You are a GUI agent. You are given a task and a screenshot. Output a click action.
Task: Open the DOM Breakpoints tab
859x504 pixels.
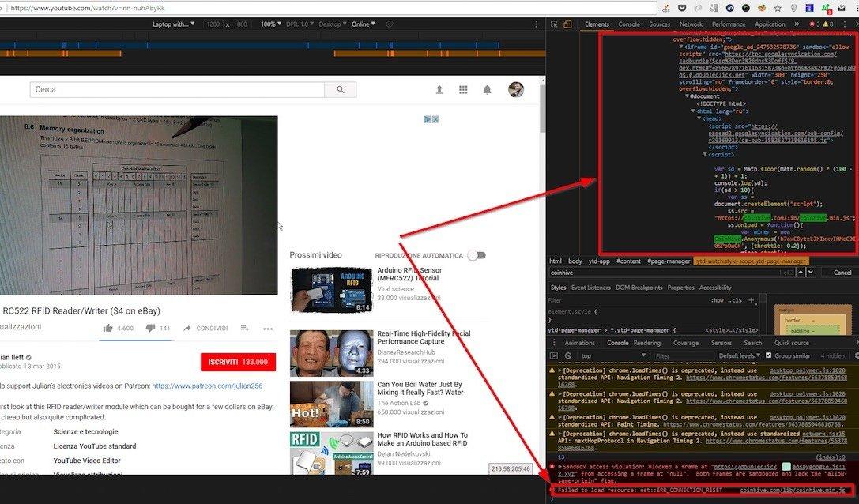tap(639, 288)
